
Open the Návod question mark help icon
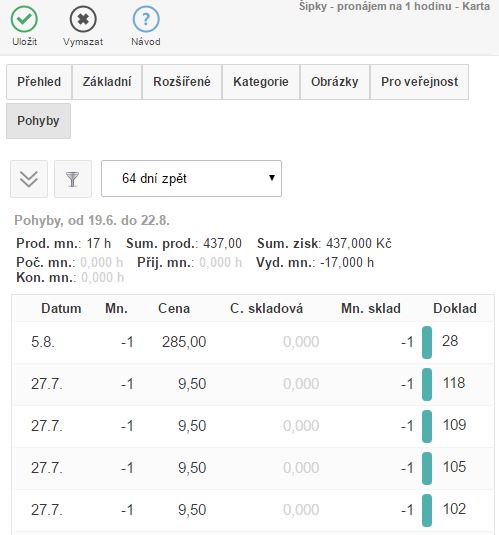pyautogui.click(x=146, y=19)
